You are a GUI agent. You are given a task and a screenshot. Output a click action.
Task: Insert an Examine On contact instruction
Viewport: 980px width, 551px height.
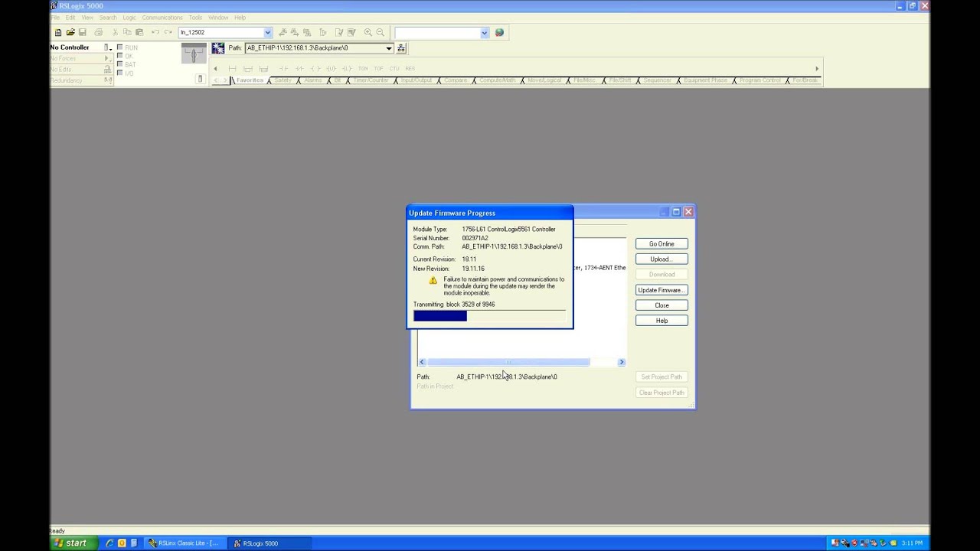[x=284, y=69]
